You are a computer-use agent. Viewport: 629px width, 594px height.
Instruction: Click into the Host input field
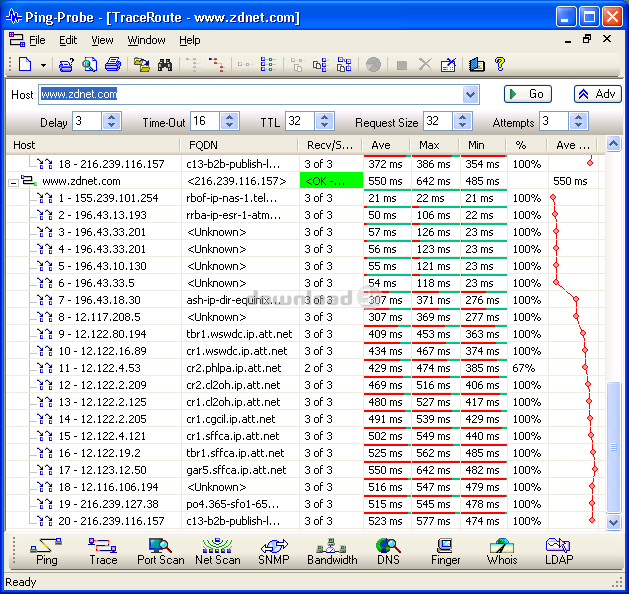(251, 94)
